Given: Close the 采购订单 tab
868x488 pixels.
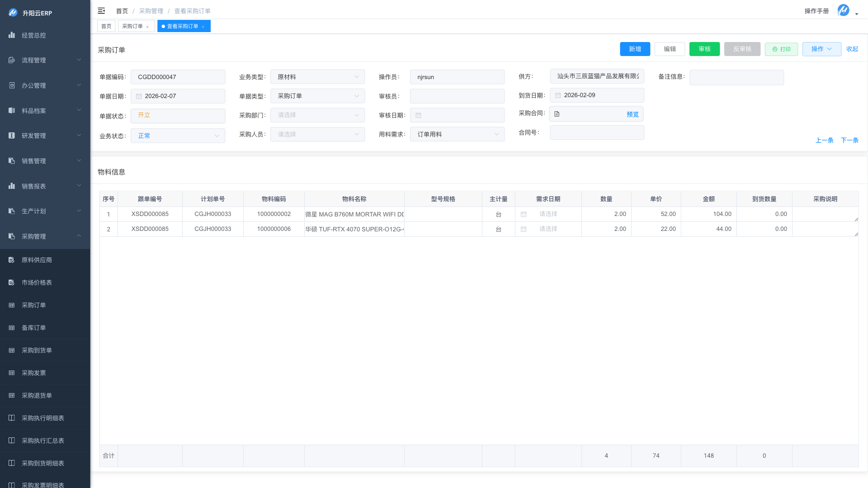Looking at the screenshot, I should click(x=147, y=27).
